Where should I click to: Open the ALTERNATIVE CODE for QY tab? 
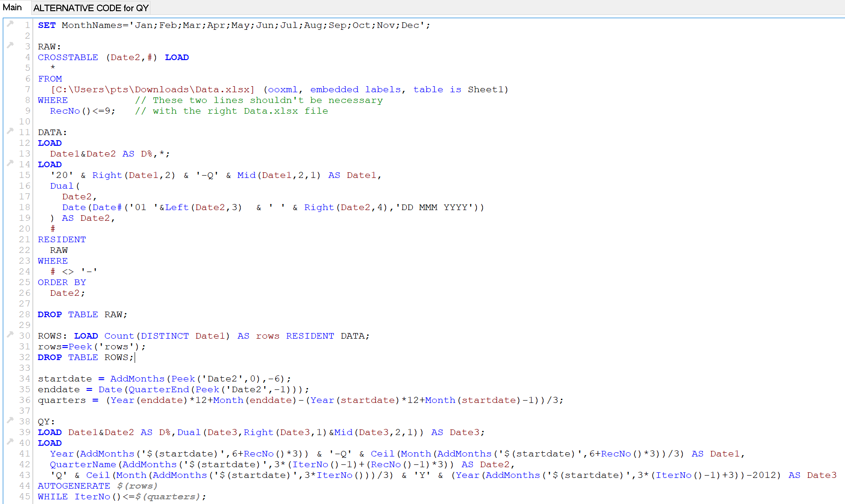pos(91,8)
